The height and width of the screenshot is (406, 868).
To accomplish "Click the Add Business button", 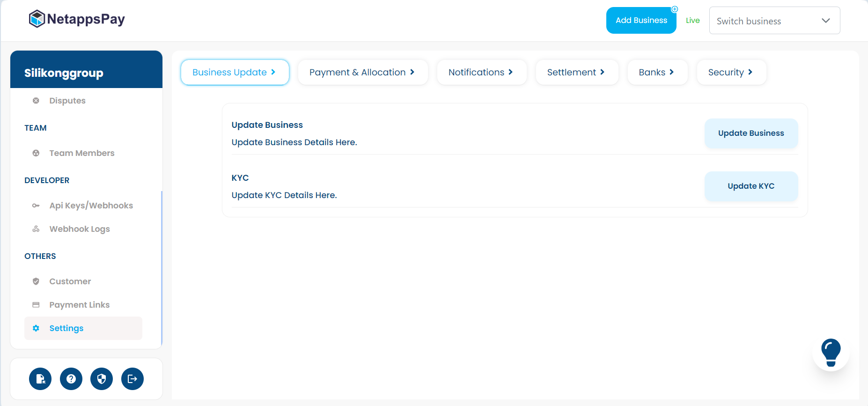I will tap(641, 21).
